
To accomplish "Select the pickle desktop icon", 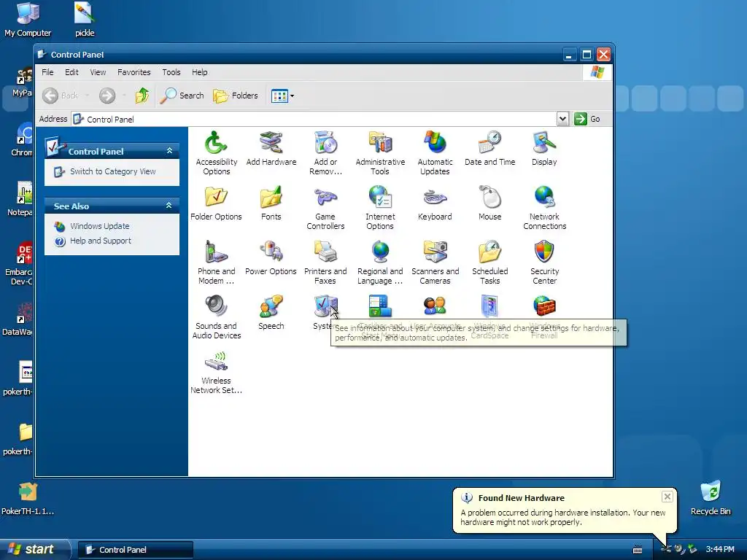I will (85, 20).
